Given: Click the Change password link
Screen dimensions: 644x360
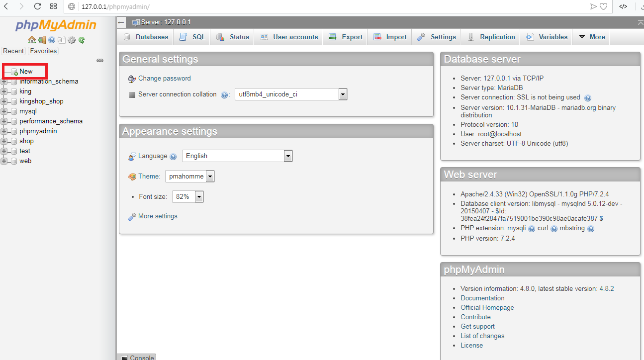Looking at the screenshot, I should (x=164, y=79).
